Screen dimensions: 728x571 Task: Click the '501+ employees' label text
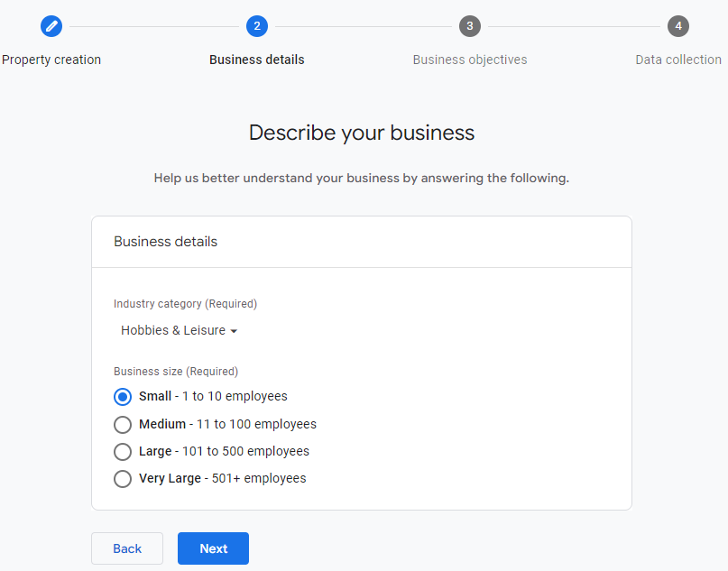[x=259, y=478]
